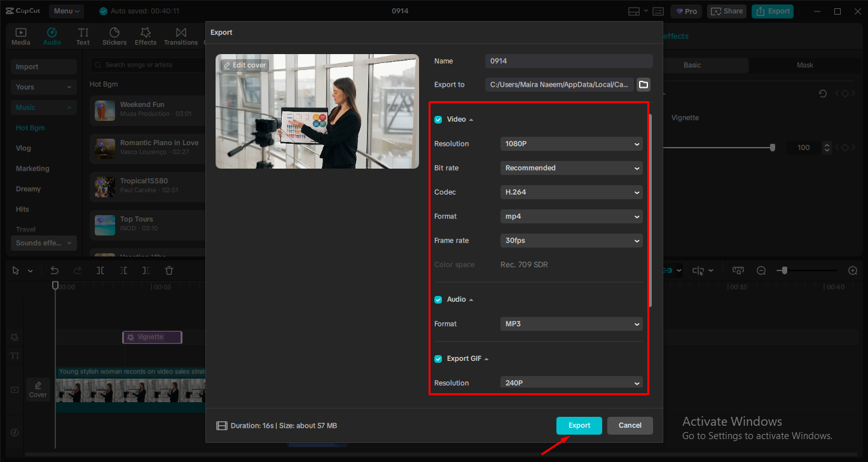Collapse the Export GIF section arrow
This screenshot has width=868, height=462.
pyautogui.click(x=486, y=359)
